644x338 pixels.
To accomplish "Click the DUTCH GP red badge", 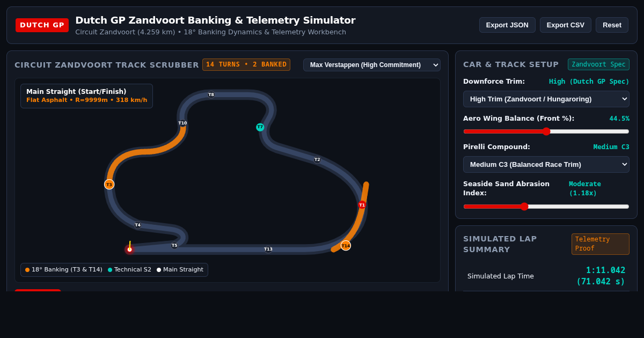I will [x=42, y=25].
